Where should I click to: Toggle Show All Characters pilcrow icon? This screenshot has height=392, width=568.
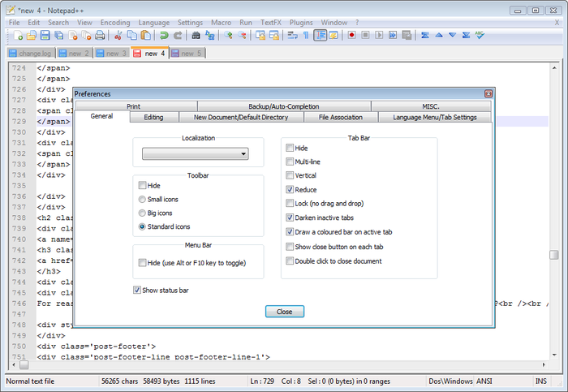click(x=306, y=36)
